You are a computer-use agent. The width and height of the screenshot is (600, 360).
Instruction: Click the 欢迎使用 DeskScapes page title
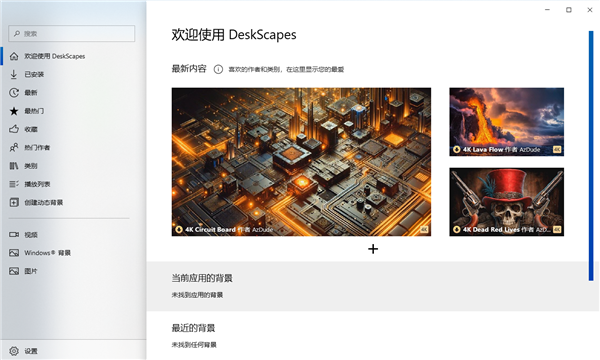tap(234, 35)
